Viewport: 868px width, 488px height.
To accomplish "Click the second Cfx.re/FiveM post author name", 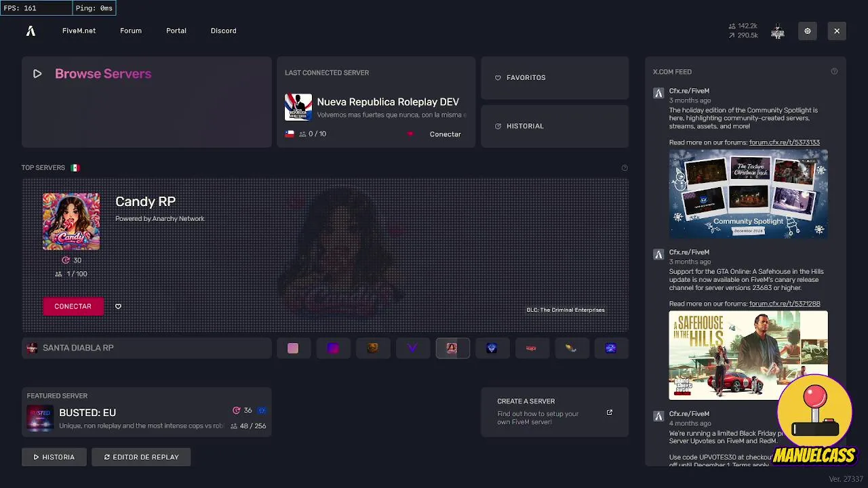I will pos(689,252).
